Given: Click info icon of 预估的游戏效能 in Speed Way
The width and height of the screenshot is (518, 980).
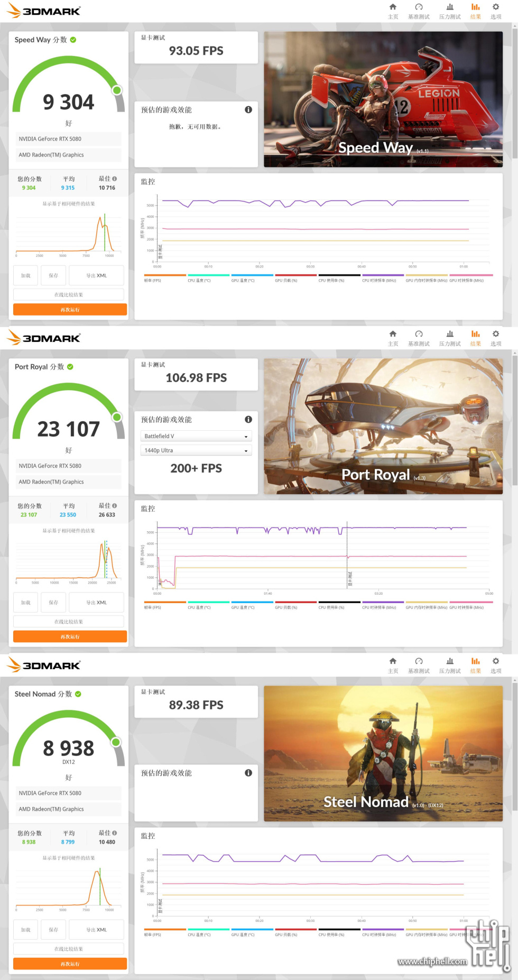Looking at the screenshot, I should click(248, 109).
